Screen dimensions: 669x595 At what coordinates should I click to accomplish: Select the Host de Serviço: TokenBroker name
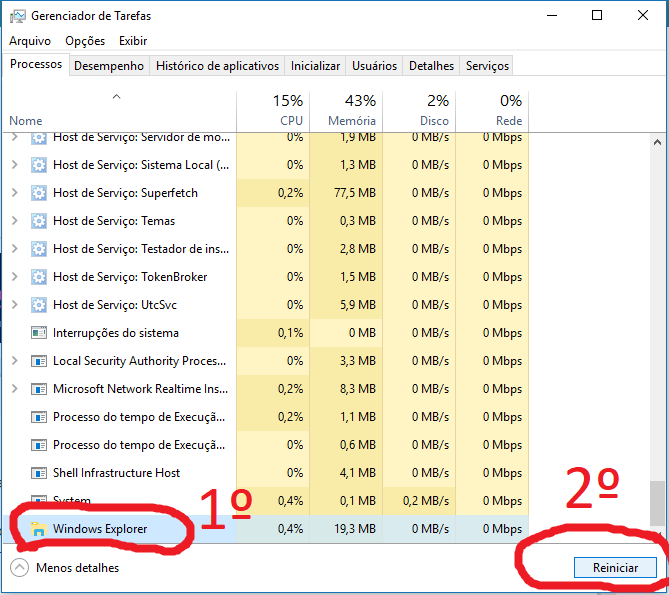130,277
